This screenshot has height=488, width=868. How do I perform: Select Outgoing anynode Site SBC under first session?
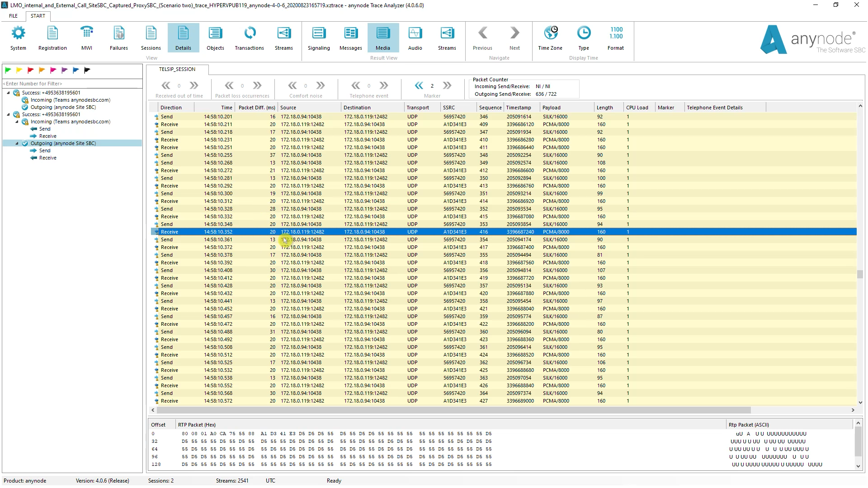(x=63, y=107)
